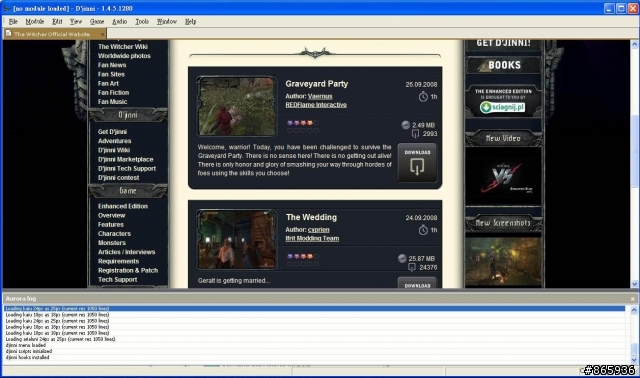
Task: Open the Tools menu
Action: pos(142,21)
